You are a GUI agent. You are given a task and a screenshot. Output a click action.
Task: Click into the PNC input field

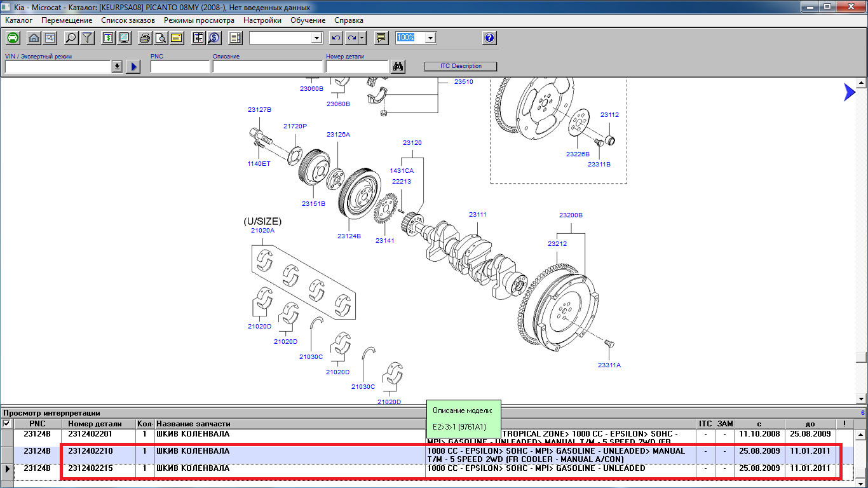pos(180,67)
